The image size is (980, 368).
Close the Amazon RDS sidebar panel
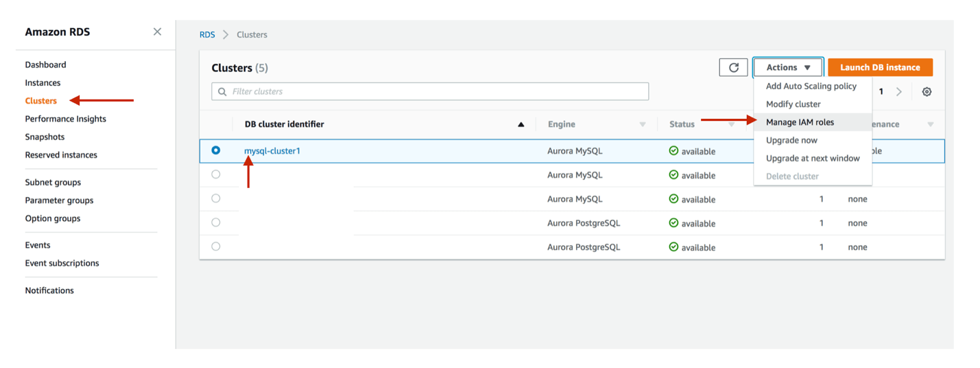click(157, 32)
